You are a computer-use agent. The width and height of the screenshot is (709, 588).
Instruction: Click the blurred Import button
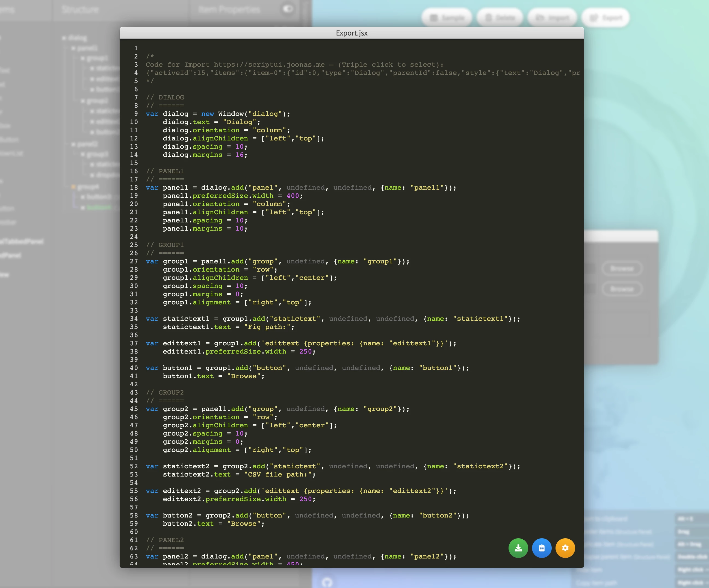point(552,17)
